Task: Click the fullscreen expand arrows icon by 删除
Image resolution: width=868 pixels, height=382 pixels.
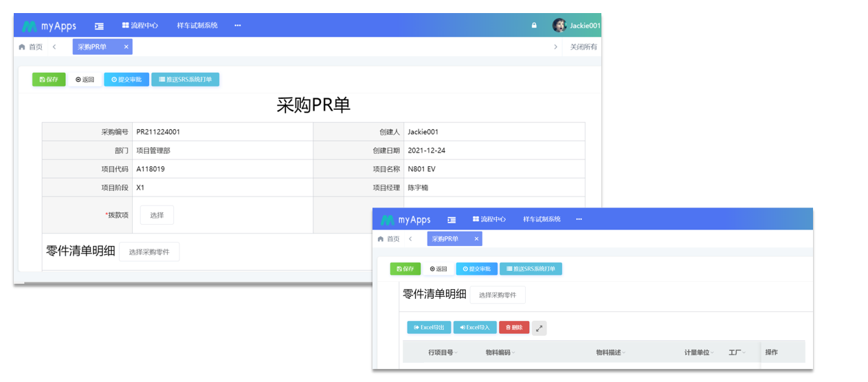Action: click(539, 328)
